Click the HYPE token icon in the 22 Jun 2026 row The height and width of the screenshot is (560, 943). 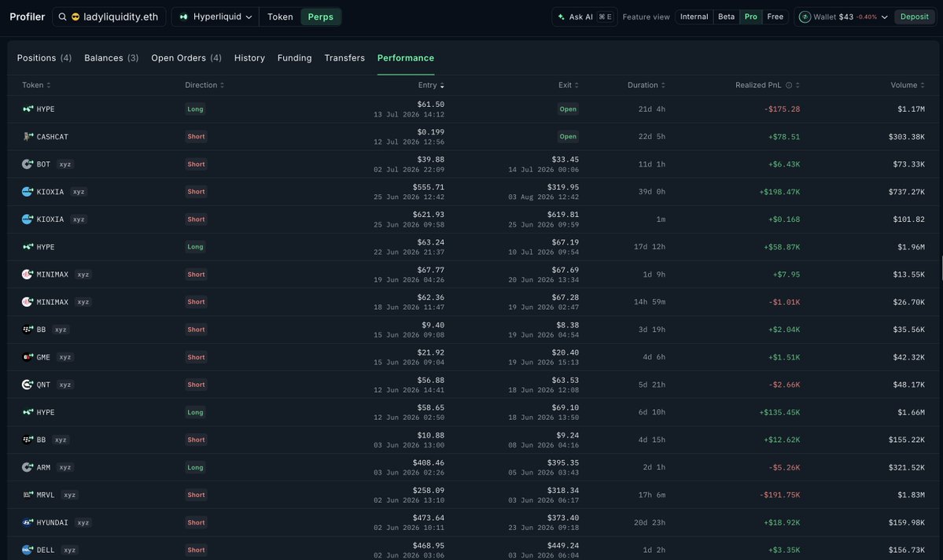click(x=28, y=247)
